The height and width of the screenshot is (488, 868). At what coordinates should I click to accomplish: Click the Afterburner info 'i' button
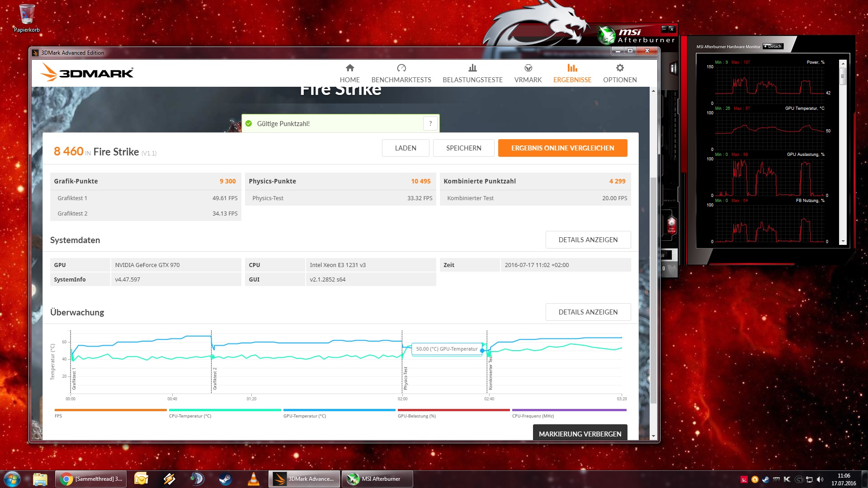click(x=673, y=68)
